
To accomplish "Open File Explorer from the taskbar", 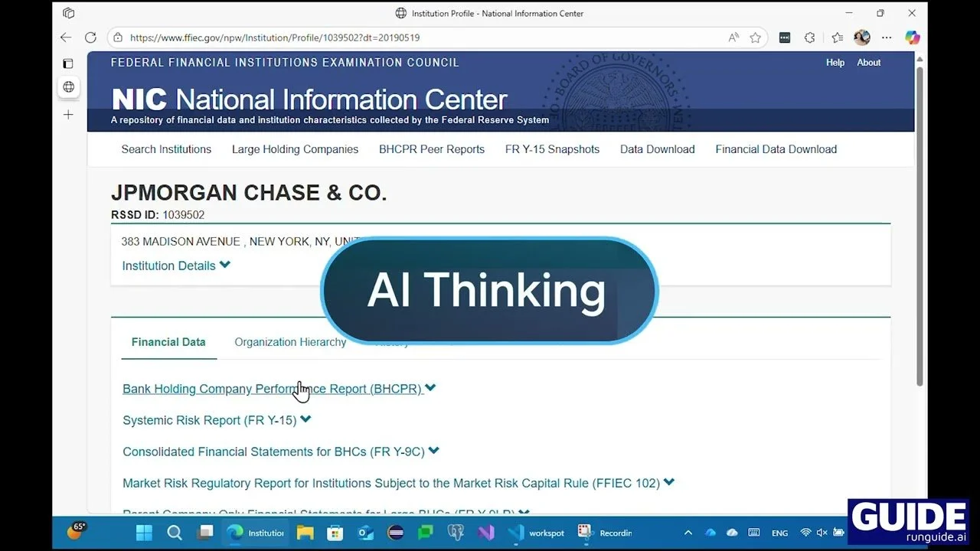I will pyautogui.click(x=305, y=533).
